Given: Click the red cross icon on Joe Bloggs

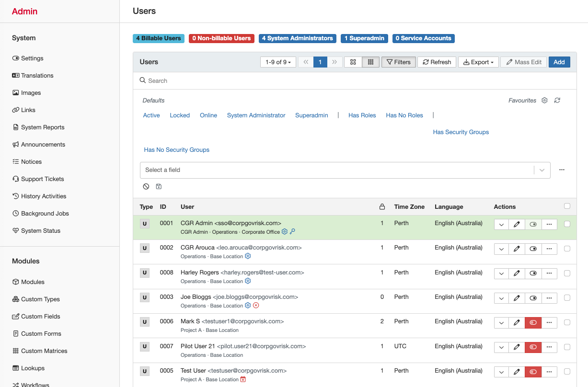Looking at the screenshot, I should point(256,306).
